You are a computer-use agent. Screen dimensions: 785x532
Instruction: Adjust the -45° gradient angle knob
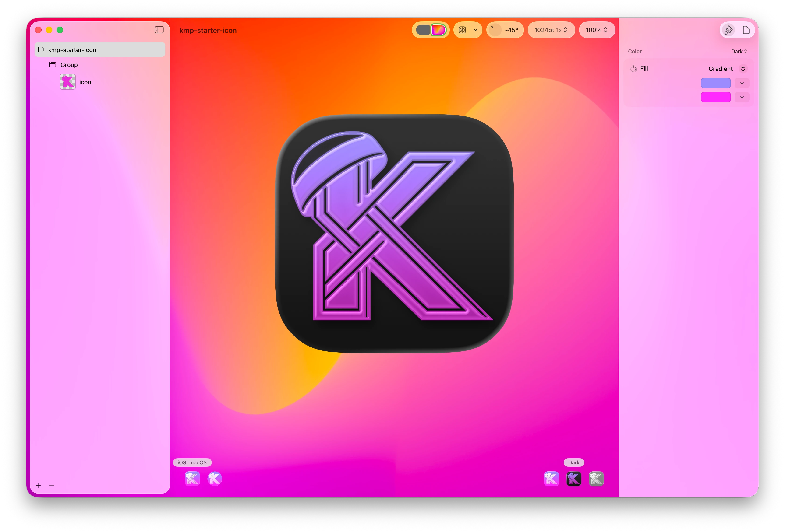tap(495, 30)
